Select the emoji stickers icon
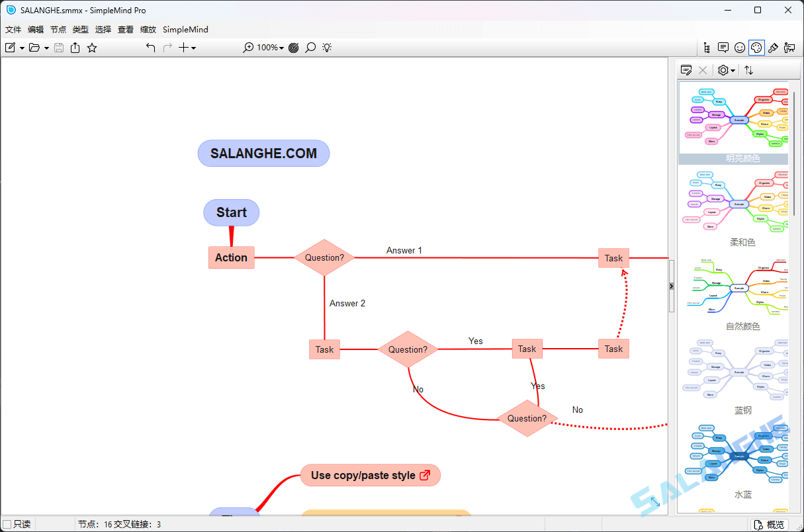The image size is (804, 532). 739,47
